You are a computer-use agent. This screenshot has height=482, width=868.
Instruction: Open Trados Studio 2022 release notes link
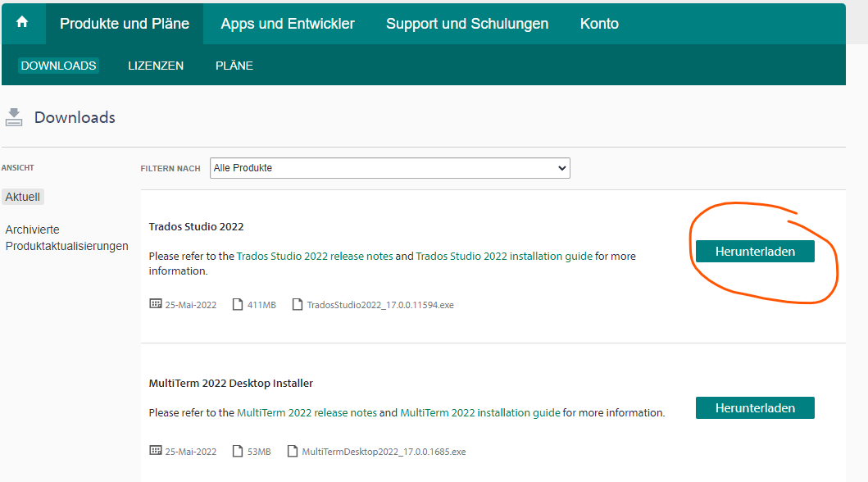tap(315, 257)
